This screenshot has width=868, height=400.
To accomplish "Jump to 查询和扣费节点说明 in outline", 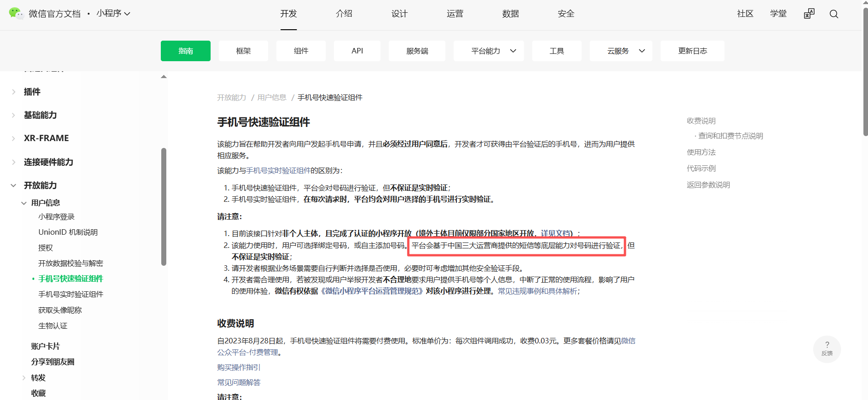I will click(x=730, y=136).
